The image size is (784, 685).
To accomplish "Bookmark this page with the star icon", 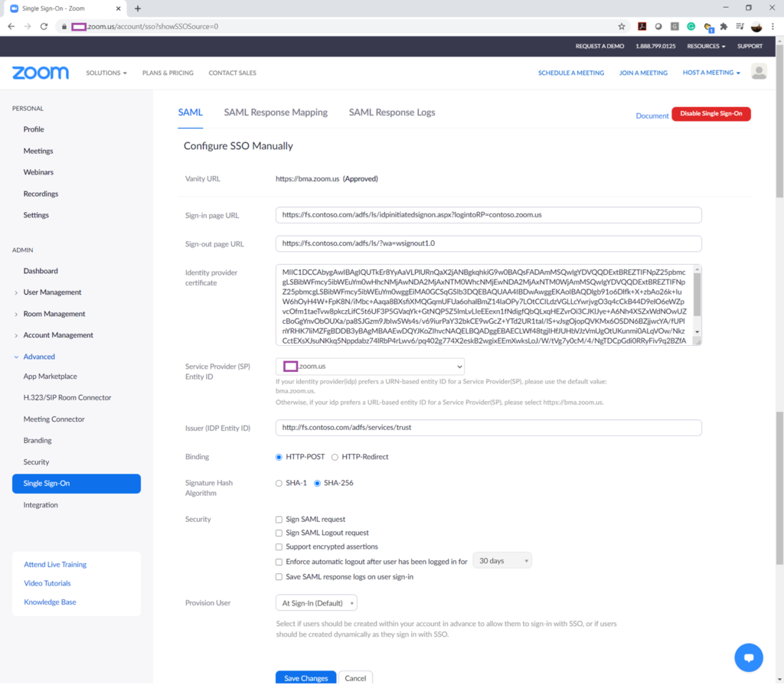I will click(x=622, y=27).
